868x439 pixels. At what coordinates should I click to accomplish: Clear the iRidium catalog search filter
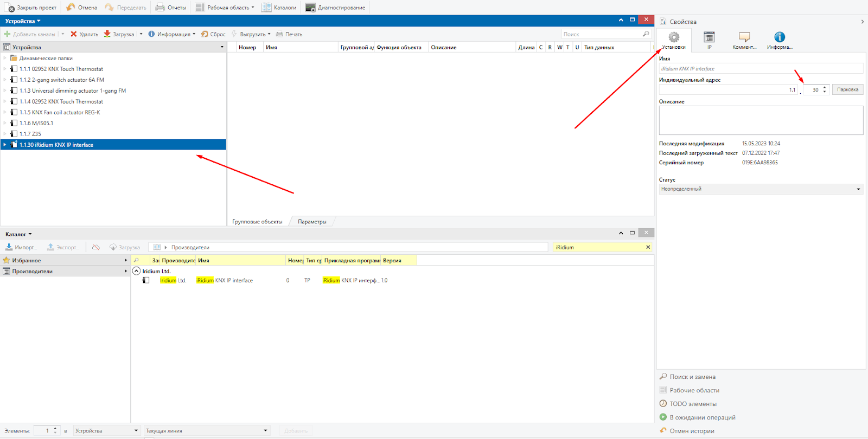648,247
